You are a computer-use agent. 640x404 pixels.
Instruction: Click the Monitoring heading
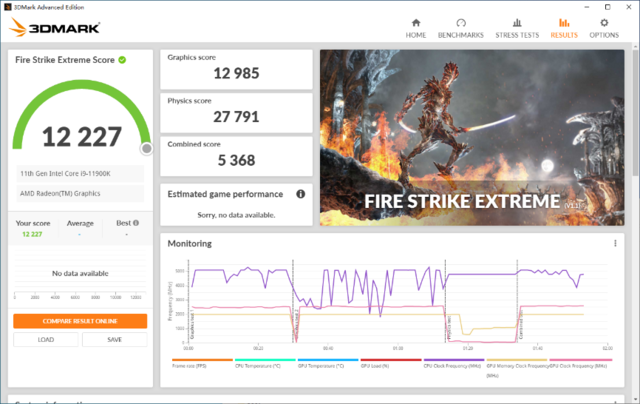(190, 244)
